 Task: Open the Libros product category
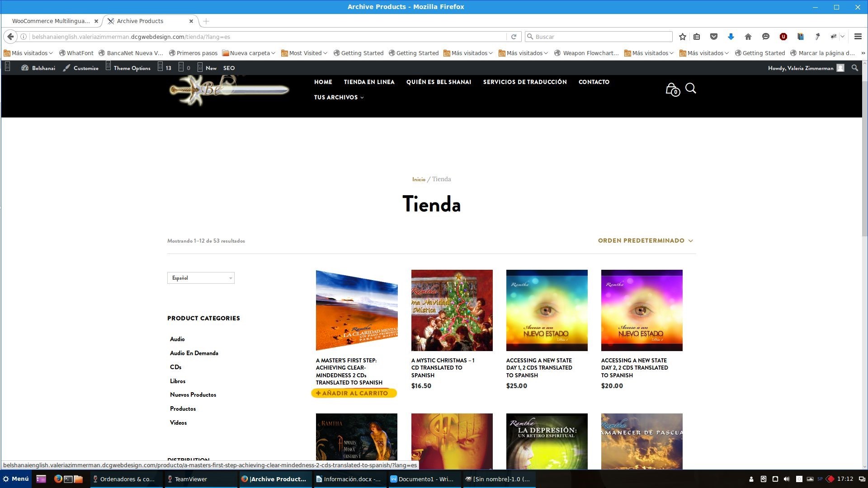(x=178, y=381)
